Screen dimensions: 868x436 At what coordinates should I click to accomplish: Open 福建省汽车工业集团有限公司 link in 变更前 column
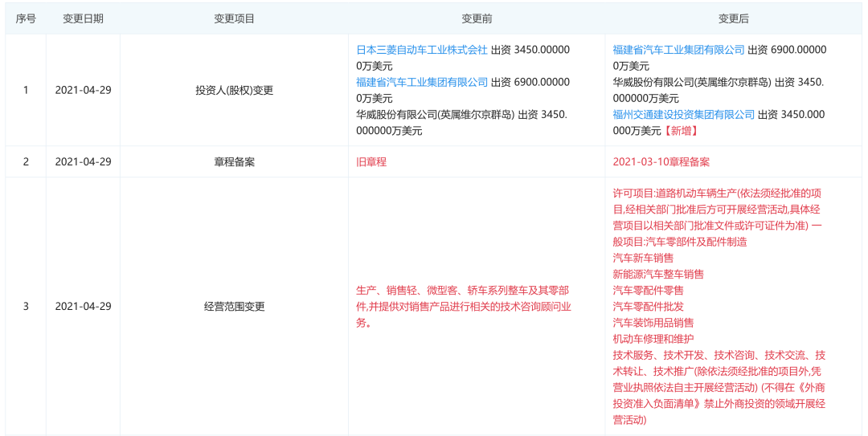tap(422, 83)
